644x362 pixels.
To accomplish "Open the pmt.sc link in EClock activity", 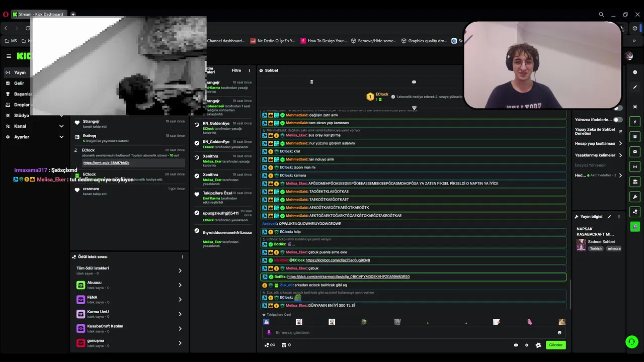I will click(106, 163).
